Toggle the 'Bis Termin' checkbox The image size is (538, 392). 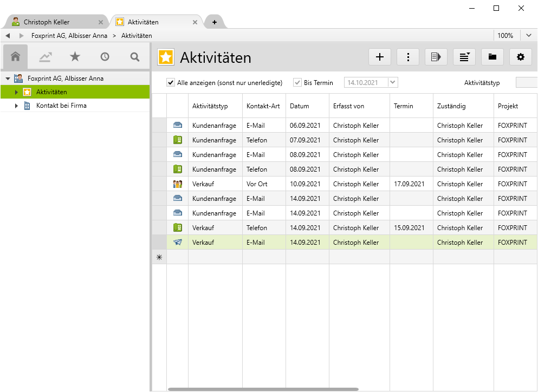tap(297, 83)
